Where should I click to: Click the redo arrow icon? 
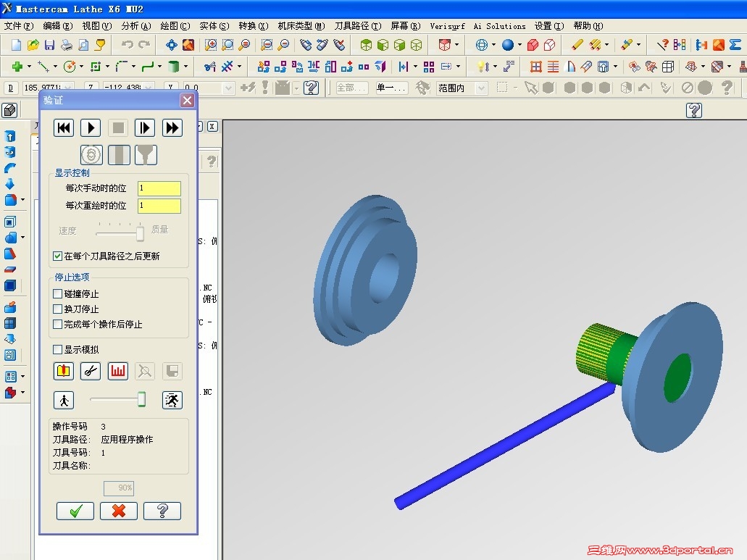tap(144, 45)
